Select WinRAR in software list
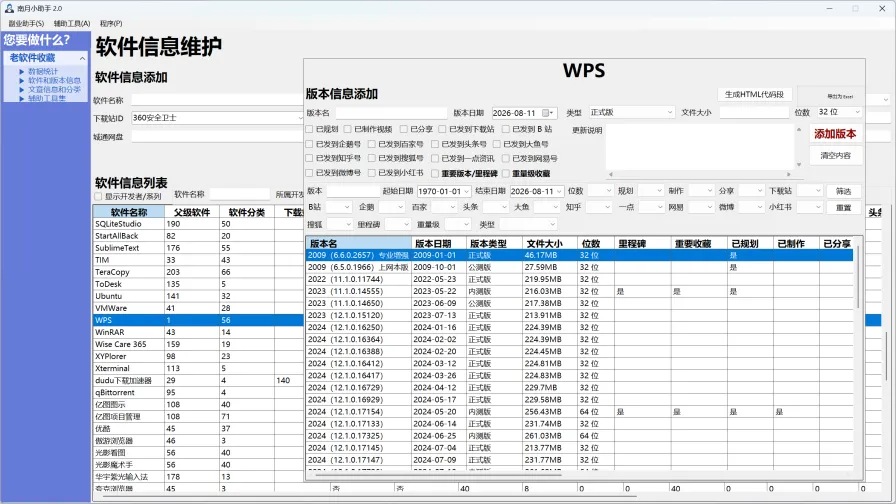 [198, 332]
